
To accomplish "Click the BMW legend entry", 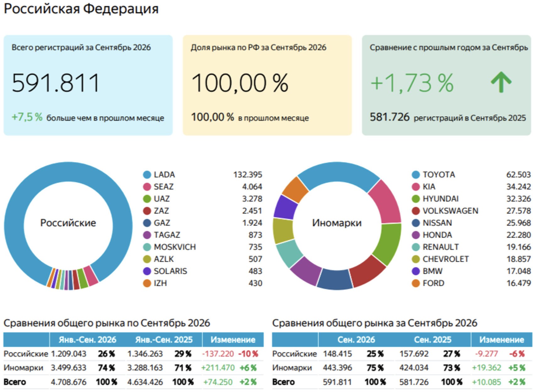I will click(471, 271).
